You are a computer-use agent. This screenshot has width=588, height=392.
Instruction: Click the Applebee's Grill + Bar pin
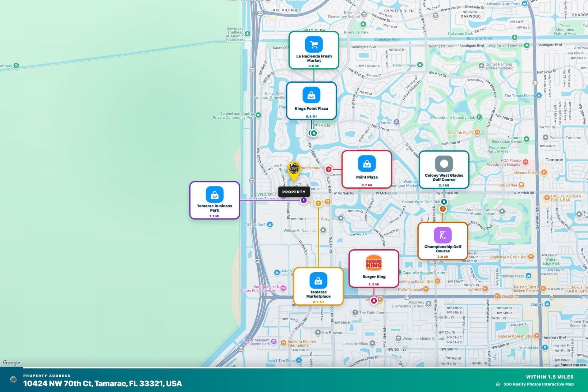(531, 257)
